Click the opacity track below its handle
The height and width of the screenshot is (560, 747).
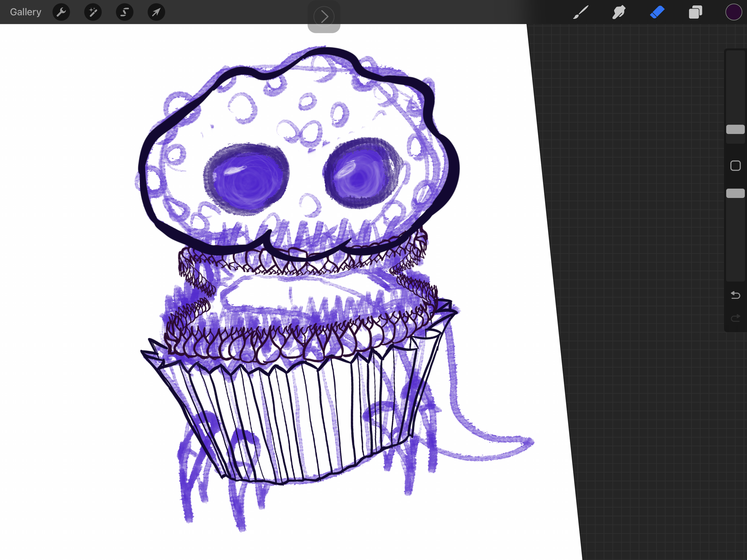(735, 240)
